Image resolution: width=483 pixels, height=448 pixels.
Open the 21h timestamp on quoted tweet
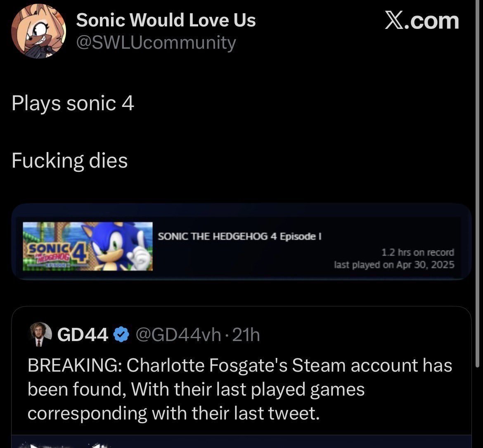coord(246,335)
